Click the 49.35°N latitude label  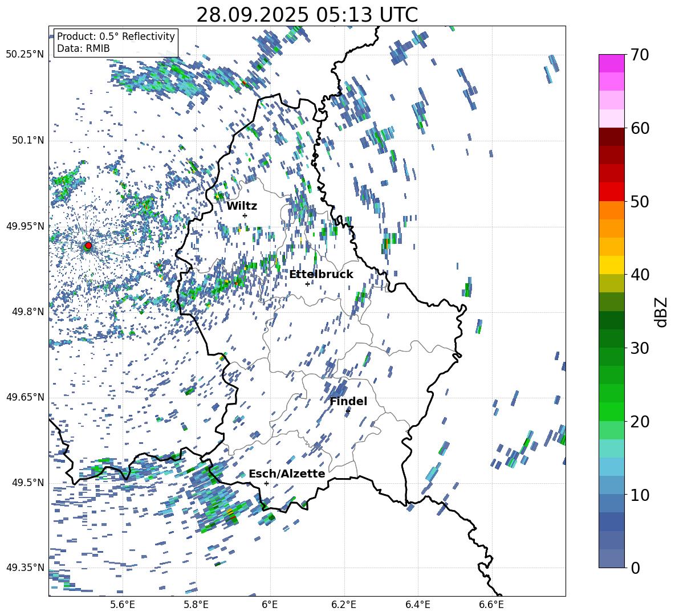[25, 568]
